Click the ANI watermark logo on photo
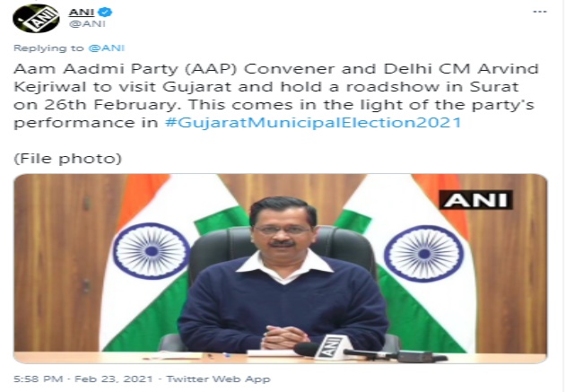Screen dimensions: 583x392 click(x=474, y=198)
